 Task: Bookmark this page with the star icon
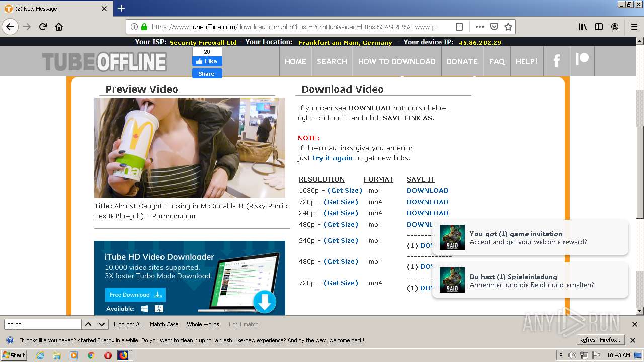click(508, 27)
